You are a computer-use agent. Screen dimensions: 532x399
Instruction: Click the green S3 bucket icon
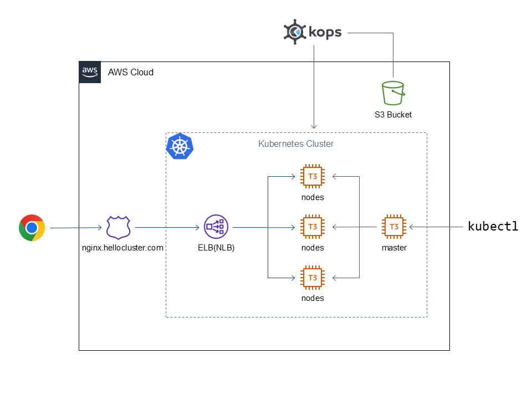[393, 93]
